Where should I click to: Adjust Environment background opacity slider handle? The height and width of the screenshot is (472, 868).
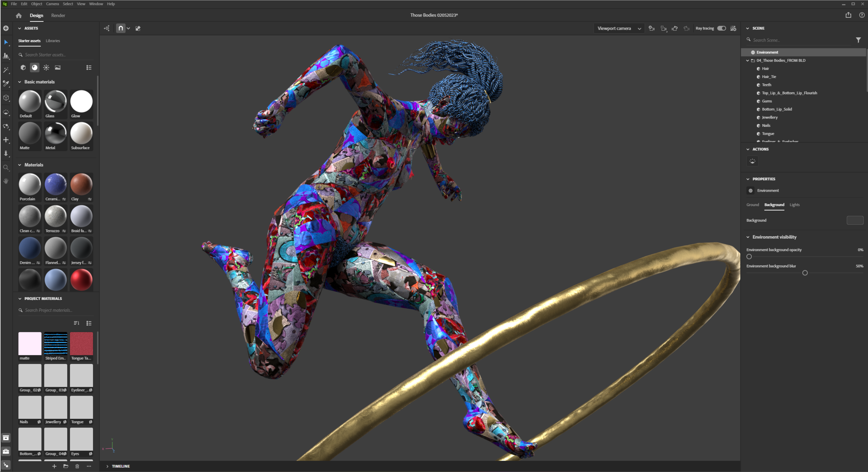tap(749, 257)
